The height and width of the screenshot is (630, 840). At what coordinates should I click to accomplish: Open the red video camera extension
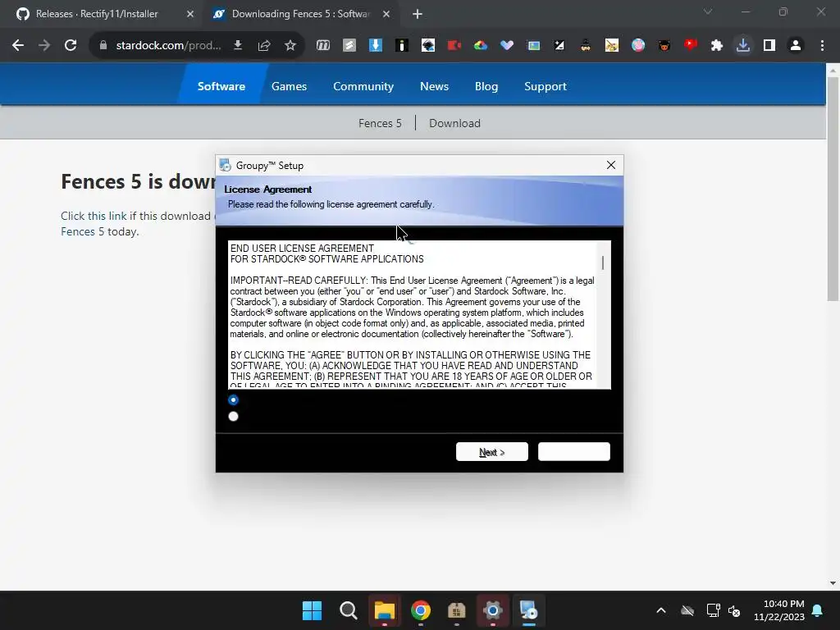pos(454,46)
